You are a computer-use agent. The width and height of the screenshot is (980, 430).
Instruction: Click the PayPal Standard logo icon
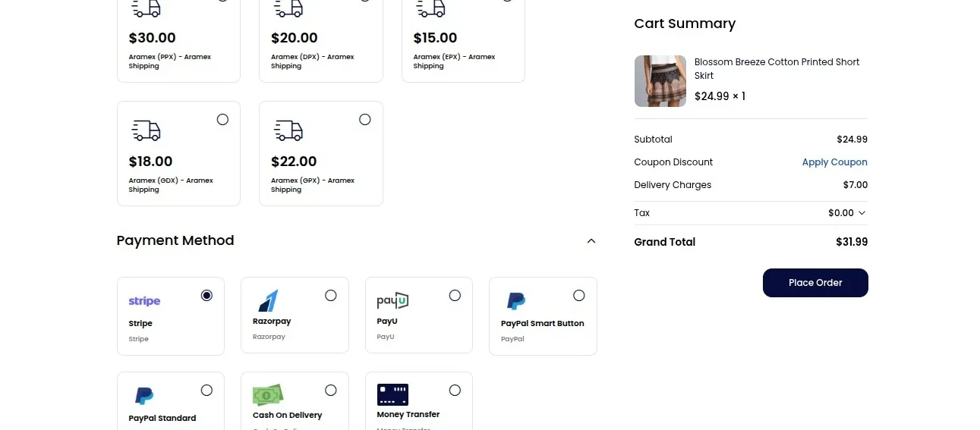144,396
